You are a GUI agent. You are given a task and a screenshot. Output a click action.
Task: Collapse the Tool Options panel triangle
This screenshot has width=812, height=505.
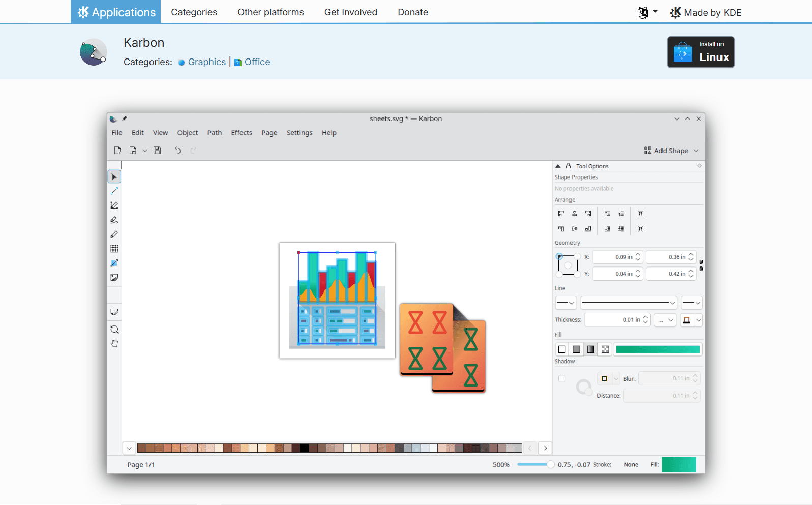pyautogui.click(x=558, y=166)
